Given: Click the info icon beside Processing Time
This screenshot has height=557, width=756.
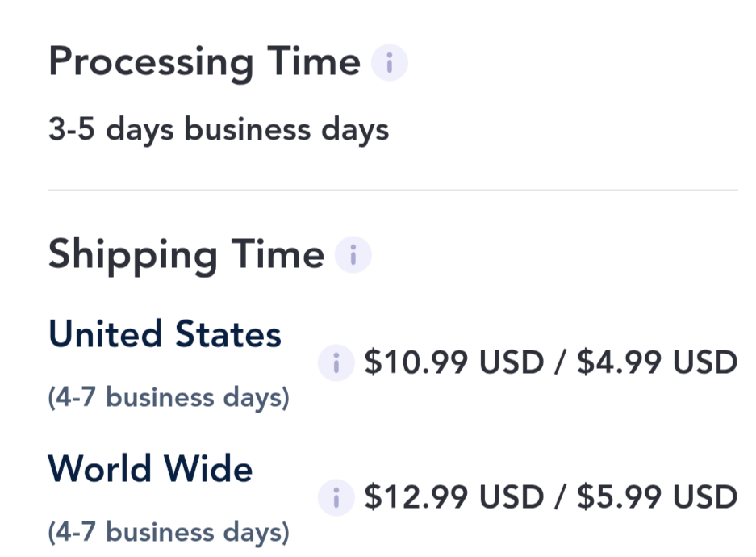Looking at the screenshot, I should coord(389,63).
